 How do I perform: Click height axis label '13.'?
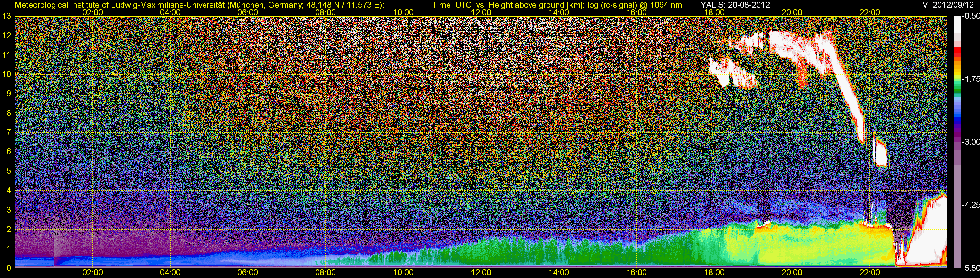coord(8,16)
